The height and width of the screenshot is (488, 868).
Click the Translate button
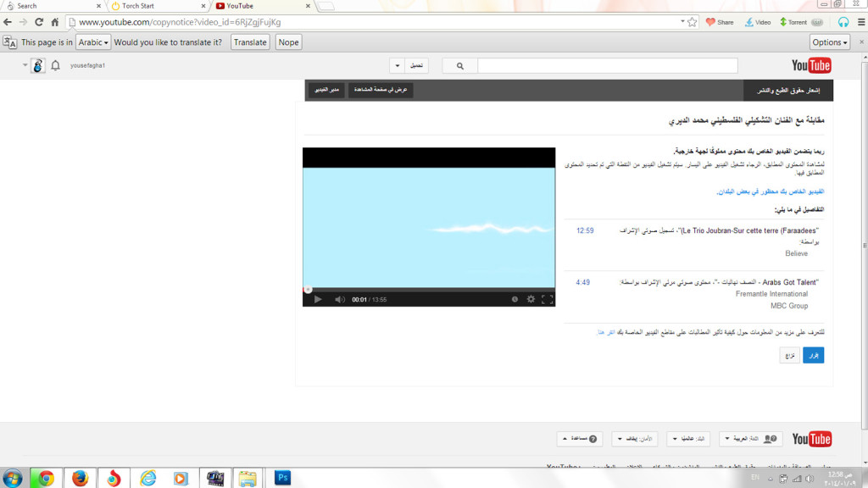pyautogui.click(x=250, y=42)
